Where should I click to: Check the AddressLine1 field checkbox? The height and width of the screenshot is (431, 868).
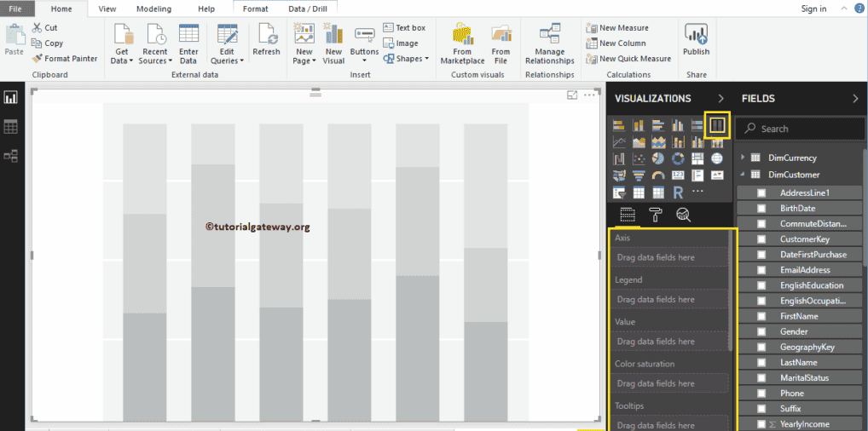(761, 193)
